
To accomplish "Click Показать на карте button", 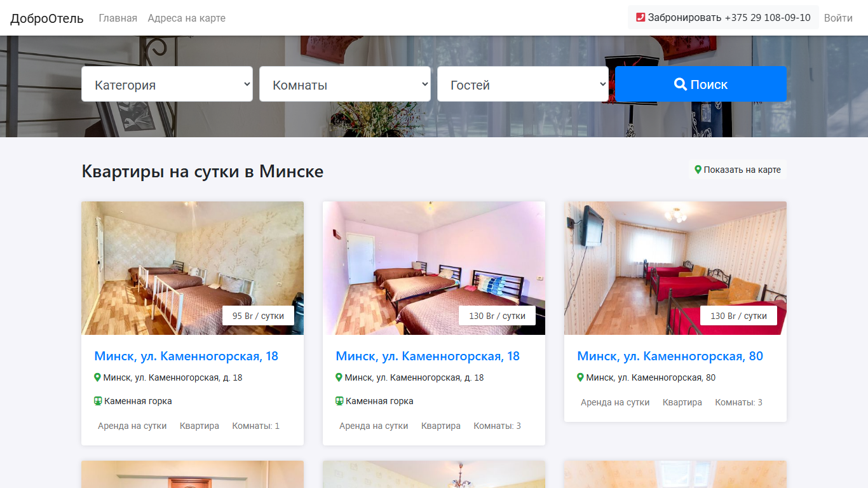I will pos(738,170).
